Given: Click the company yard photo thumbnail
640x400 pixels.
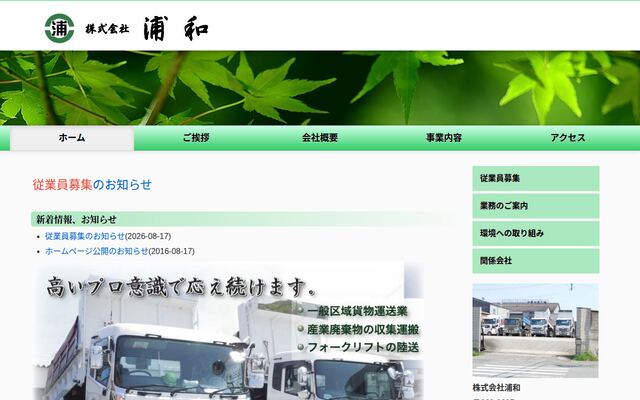Looking at the screenshot, I should point(536,331).
